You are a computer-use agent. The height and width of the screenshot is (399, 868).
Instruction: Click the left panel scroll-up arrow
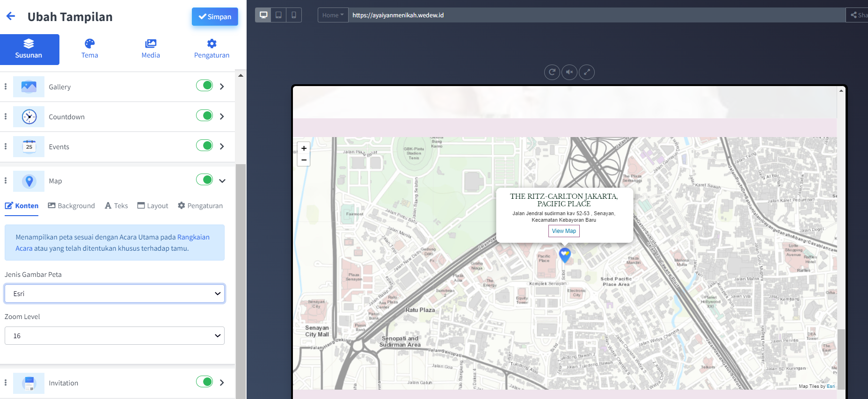pyautogui.click(x=241, y=75)
